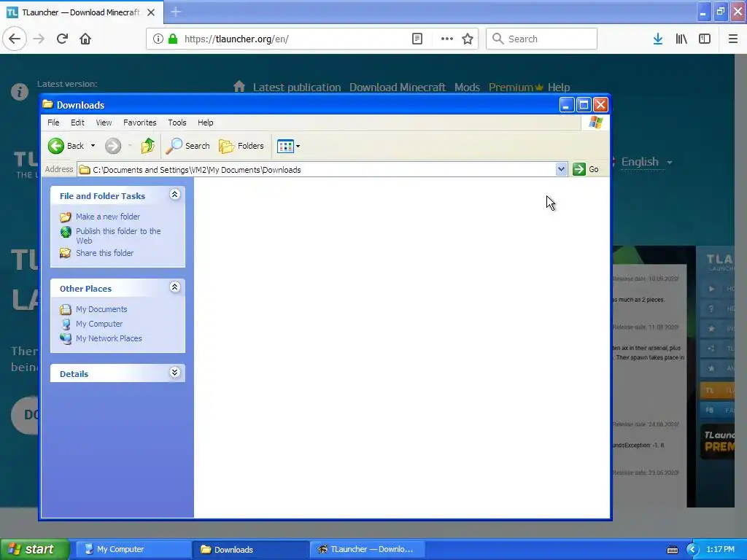Open Firefox library icon
Screen dimensions: 747x560
tap(681, 39)
